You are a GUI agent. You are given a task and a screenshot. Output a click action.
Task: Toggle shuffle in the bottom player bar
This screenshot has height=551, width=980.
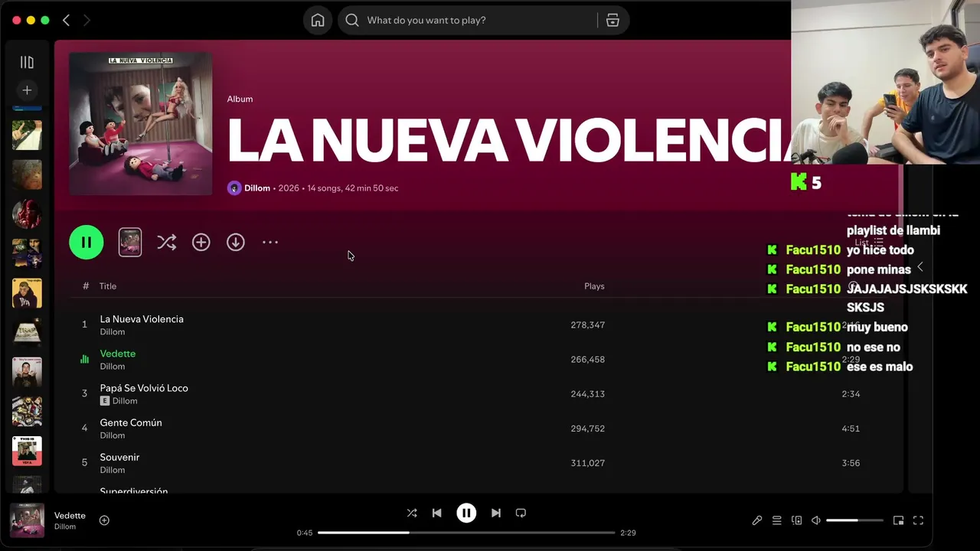pyautogui.click(x=412, y=513)
